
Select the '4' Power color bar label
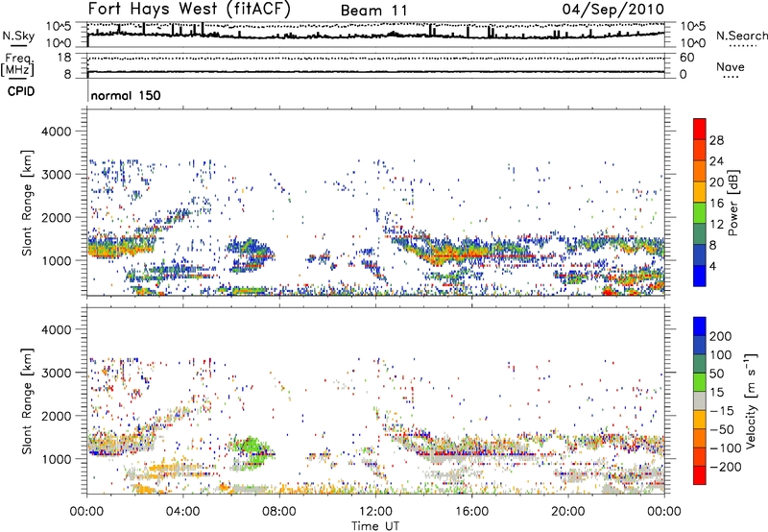tap(712, 267)
